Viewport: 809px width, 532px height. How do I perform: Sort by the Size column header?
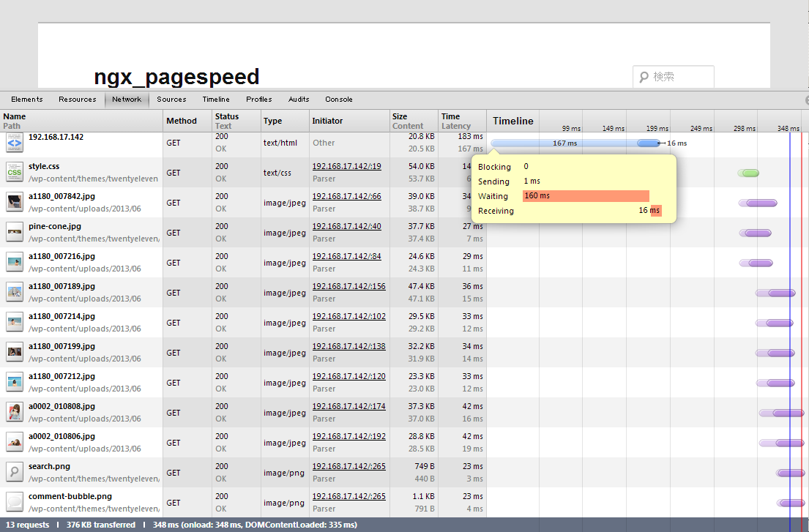click(414, 121)
